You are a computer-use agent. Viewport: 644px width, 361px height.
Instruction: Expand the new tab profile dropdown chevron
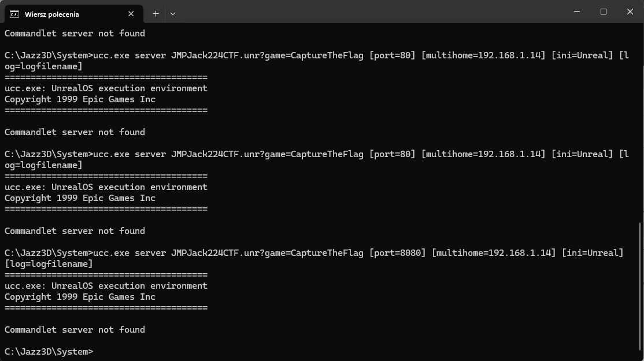[173, 13]
